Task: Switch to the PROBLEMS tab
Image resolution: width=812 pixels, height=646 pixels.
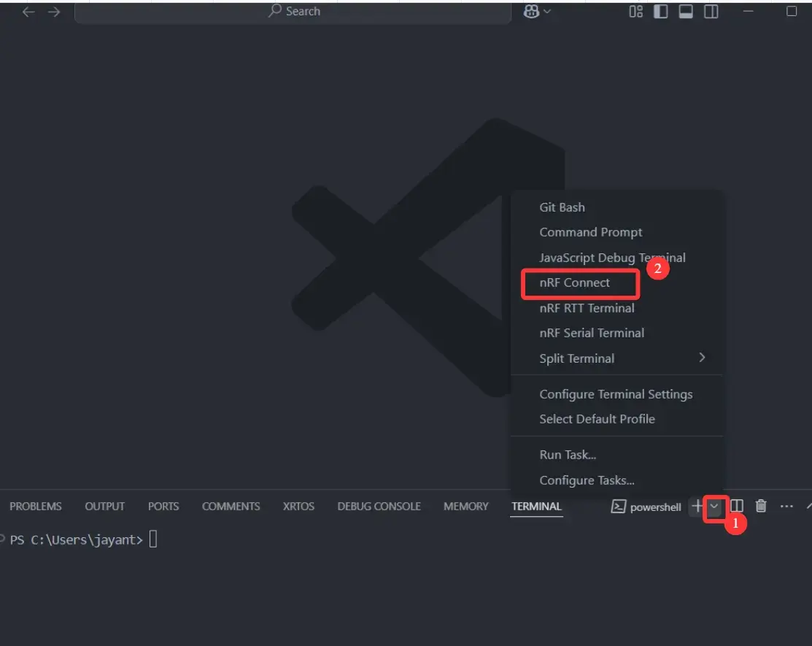Action: [x=35, y=506]
